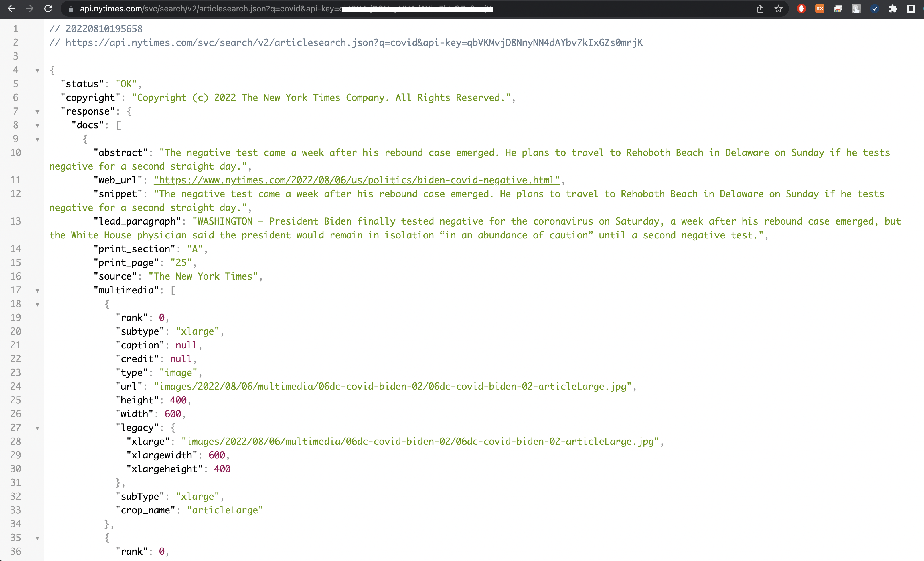
Task: Collapse the "legacy" object on line 27
Action: pos(37,428)
